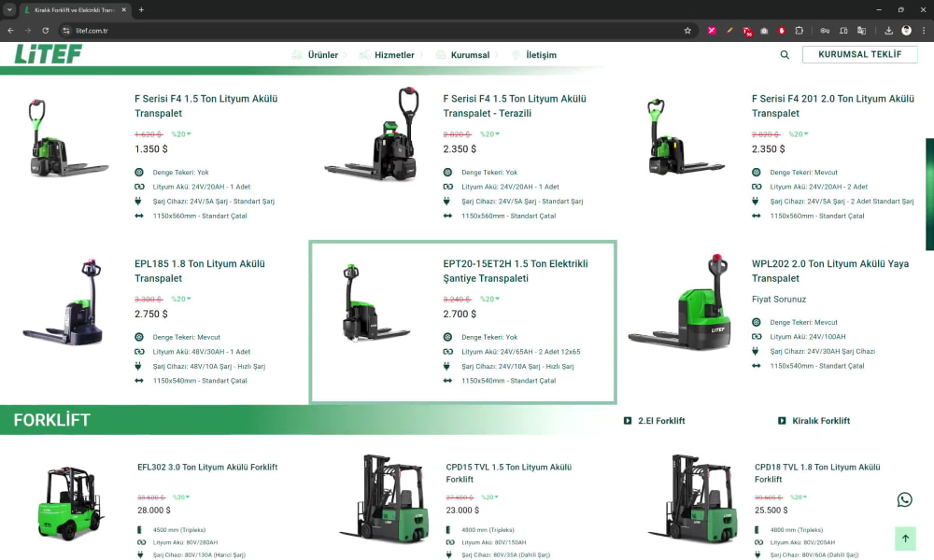Open the tab search dropdown arrow
This screenshot has height=560, width=934.
tap(9, 9)
